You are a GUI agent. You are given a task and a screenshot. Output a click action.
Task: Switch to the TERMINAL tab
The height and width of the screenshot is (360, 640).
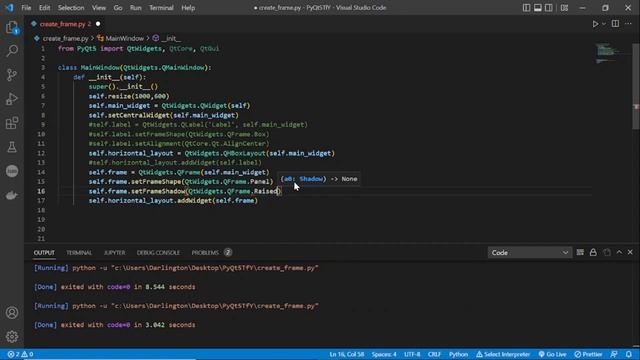pos(79,253)
